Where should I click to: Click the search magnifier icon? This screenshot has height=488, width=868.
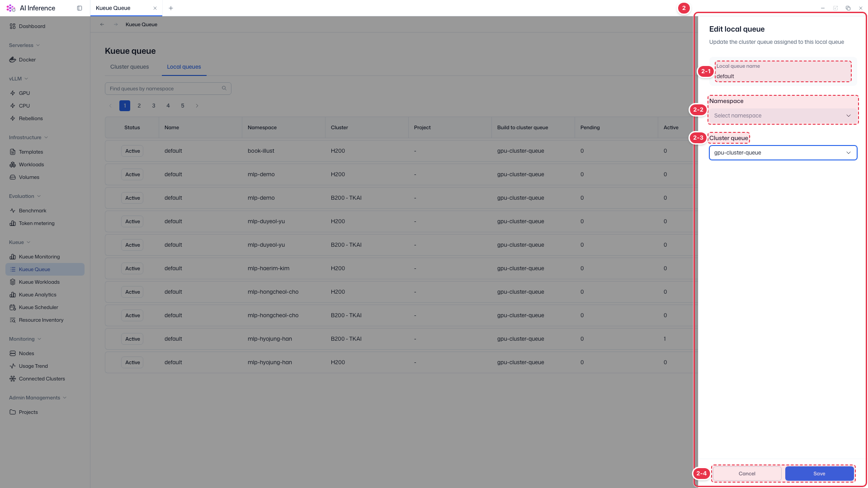[x=224, y=88]
